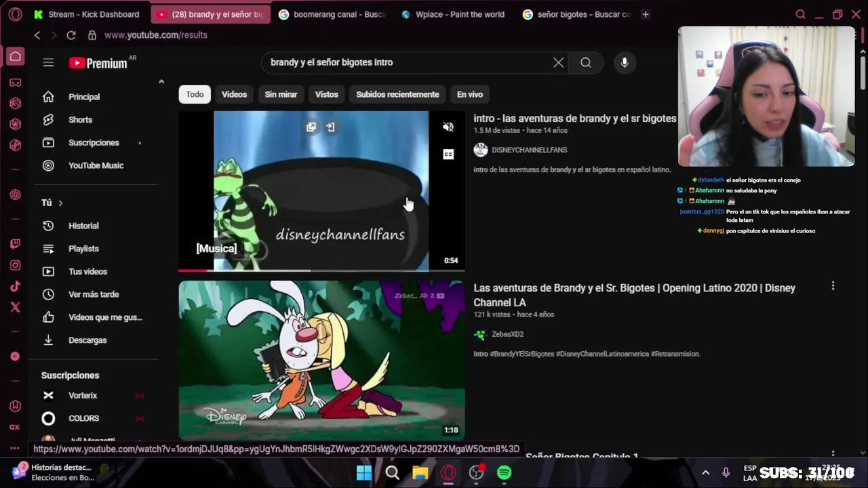Seek on the preview video progress bar
This screenshot has height=488, width=868.
(321, 270)
